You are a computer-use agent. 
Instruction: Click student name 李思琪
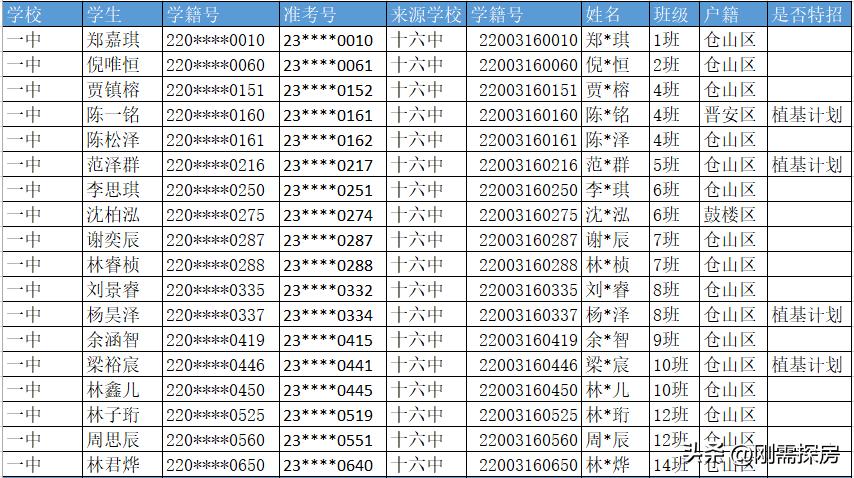pos(113,189)
